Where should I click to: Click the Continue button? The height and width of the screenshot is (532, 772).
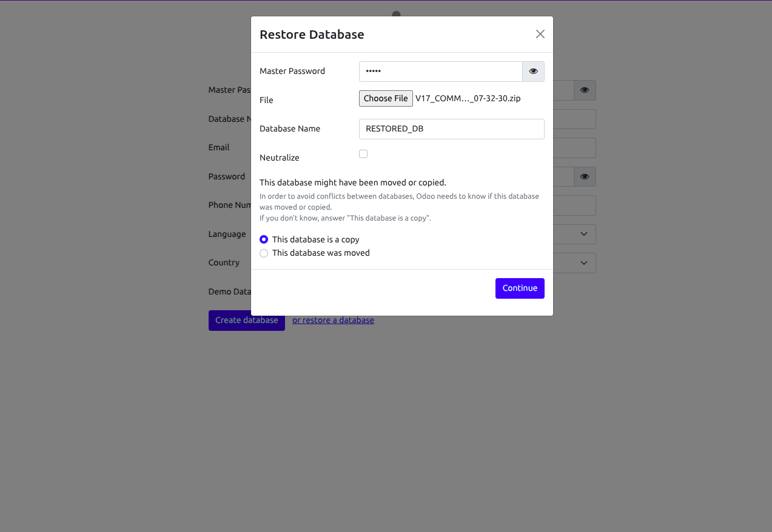tap(520, 288)
